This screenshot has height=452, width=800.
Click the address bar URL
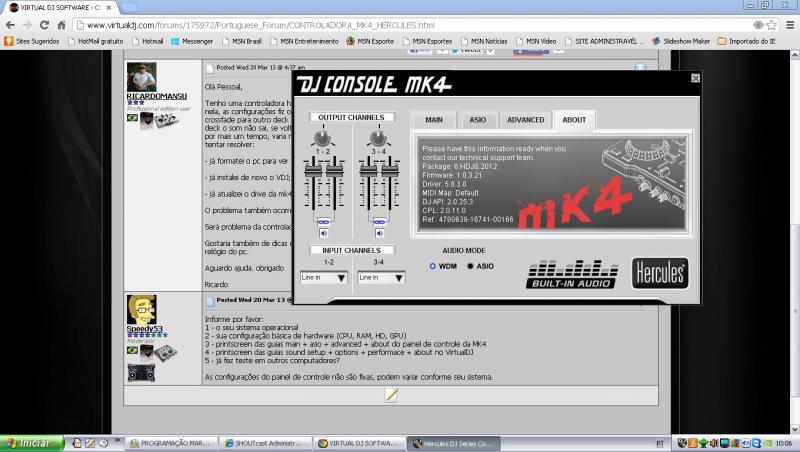point(261,25)
